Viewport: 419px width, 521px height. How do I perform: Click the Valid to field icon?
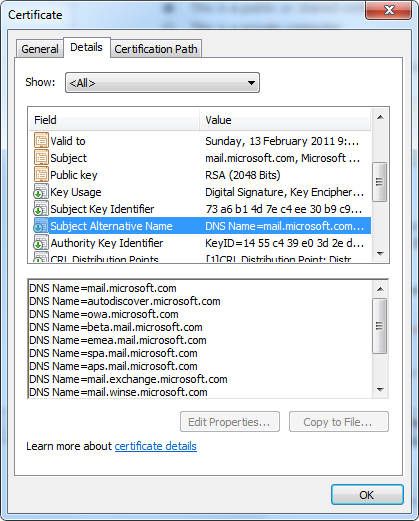pos(41,141)
